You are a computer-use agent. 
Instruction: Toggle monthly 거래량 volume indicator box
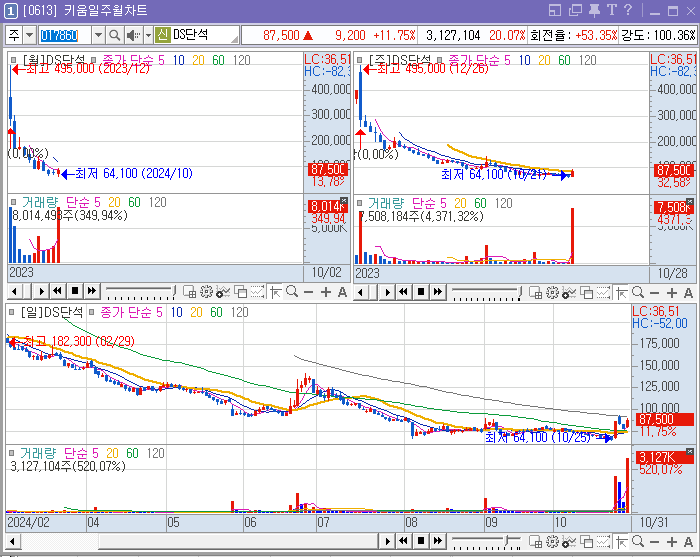[x=14, y=202]
